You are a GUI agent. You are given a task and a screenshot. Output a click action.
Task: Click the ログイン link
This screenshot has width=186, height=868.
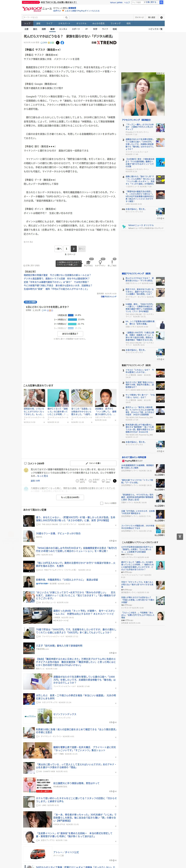57,11
